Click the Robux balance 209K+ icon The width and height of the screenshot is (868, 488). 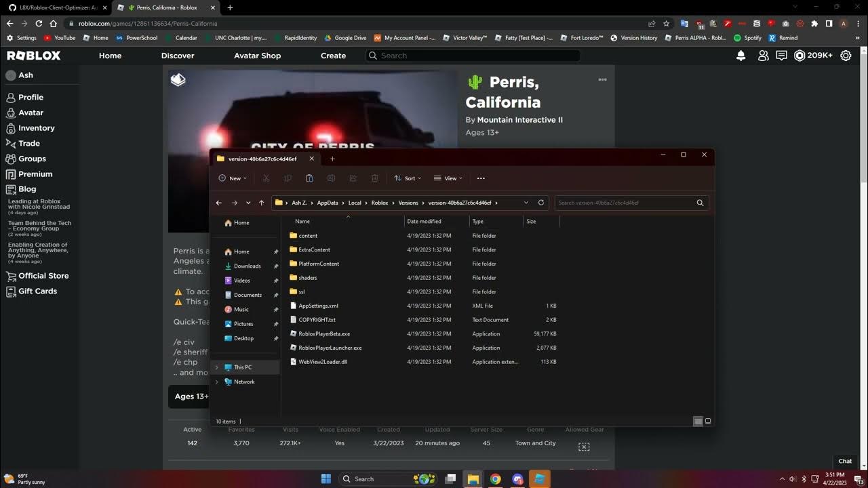click(813, 56)
